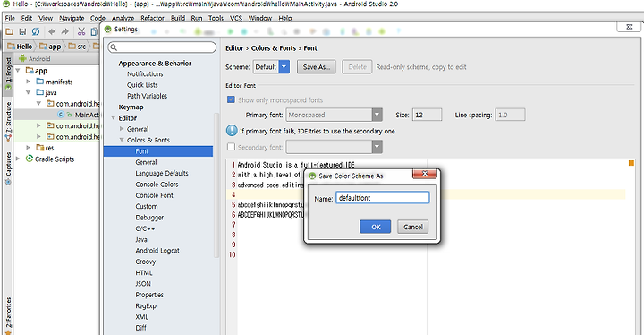The image size is (644, 335).
Task: Open the Navigate menu
Action: (x=72, y=18)
